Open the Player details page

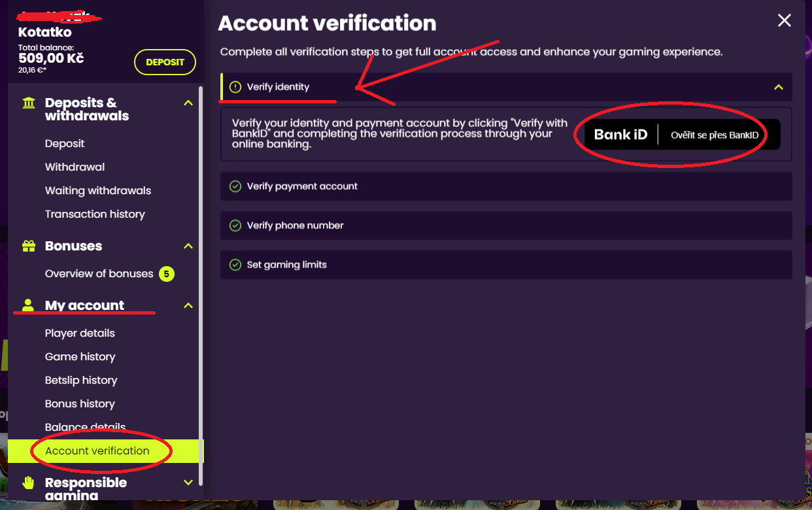pyautogui.click(x=80, y=333)
